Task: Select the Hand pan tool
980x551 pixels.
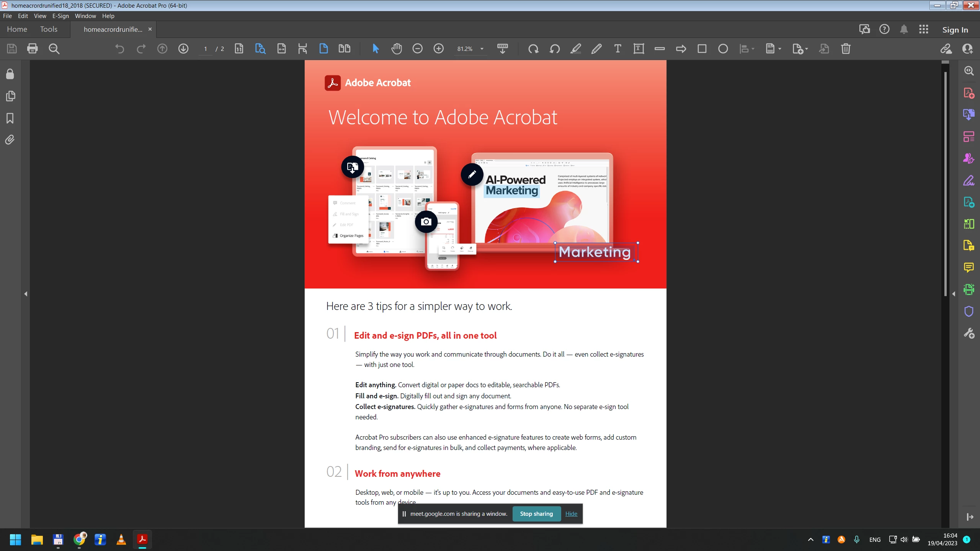Action: tap(396, 49)
